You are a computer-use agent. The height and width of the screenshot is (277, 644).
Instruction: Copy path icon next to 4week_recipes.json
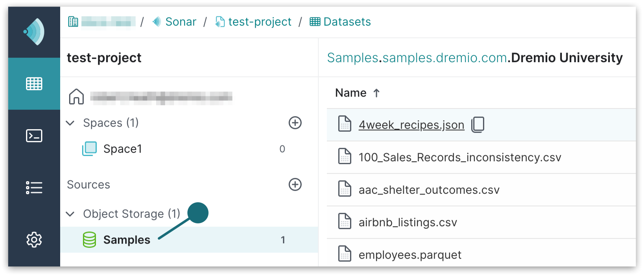click(x=478, y=125)
